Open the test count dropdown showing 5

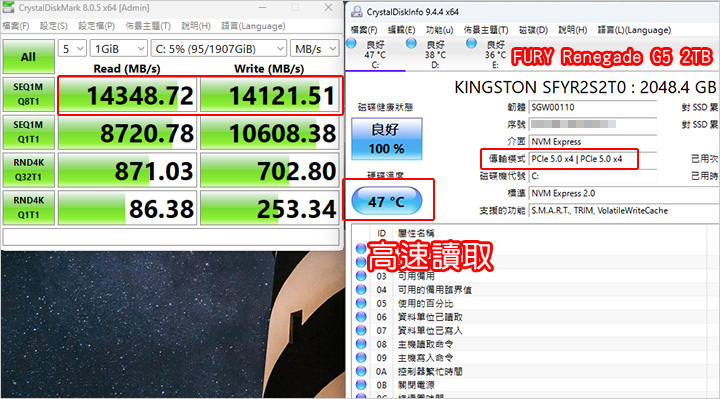pyautogui.click(x=72, y=49)
